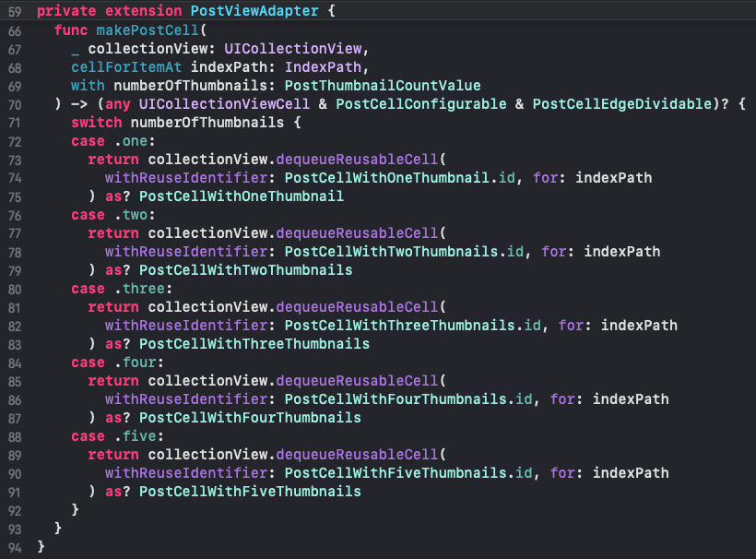The height and width of the screenshot is (559, 756).
Task: Click the switch keyword on line 71
Action: tap(97, 122)
